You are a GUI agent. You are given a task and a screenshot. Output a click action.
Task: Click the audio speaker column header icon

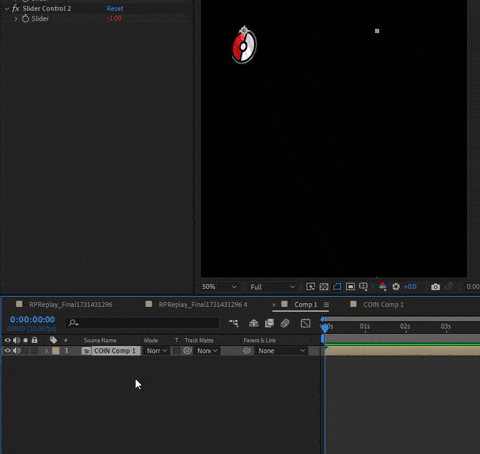pos(16,340)
